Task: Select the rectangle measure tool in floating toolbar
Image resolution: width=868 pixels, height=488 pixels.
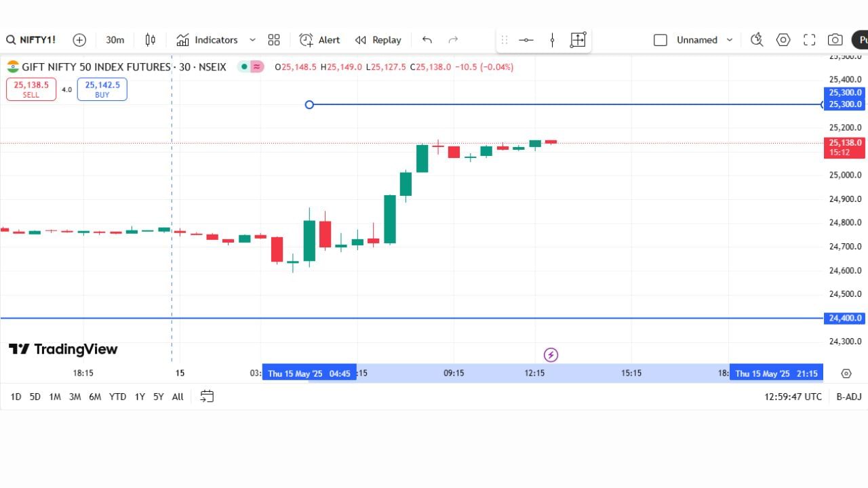Action: (578, 40)
